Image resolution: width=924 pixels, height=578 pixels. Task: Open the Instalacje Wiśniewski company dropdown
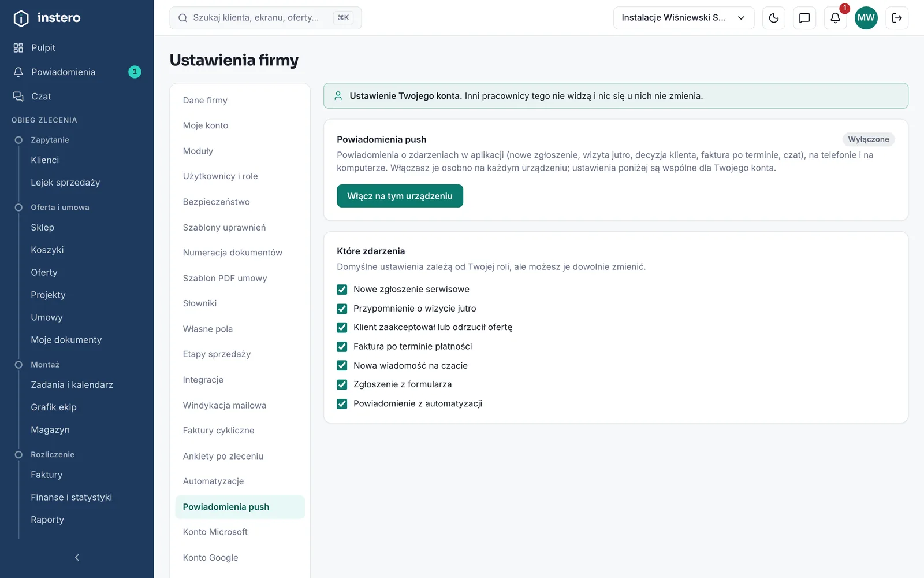684,18
